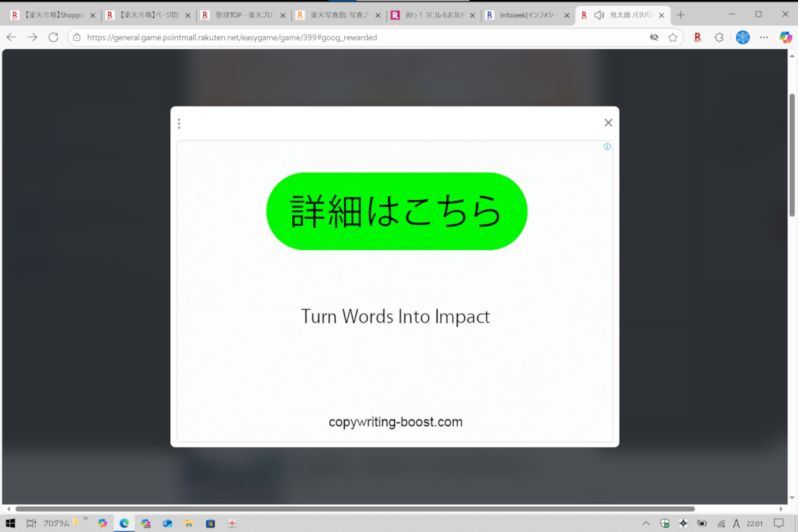Switch to the Infoseek tab
Viewport: 798px width, 532px height.
[x=528, y=15]
